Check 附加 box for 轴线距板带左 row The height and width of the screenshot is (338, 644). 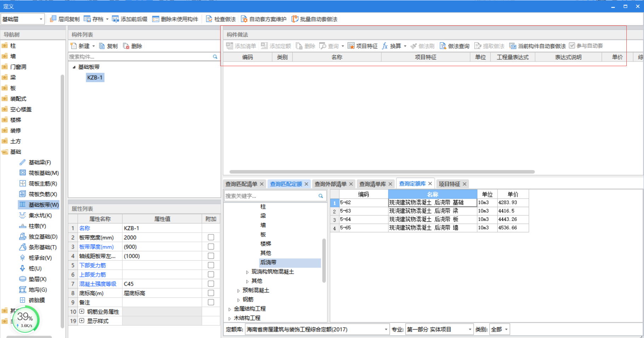(x=211, y=256)
